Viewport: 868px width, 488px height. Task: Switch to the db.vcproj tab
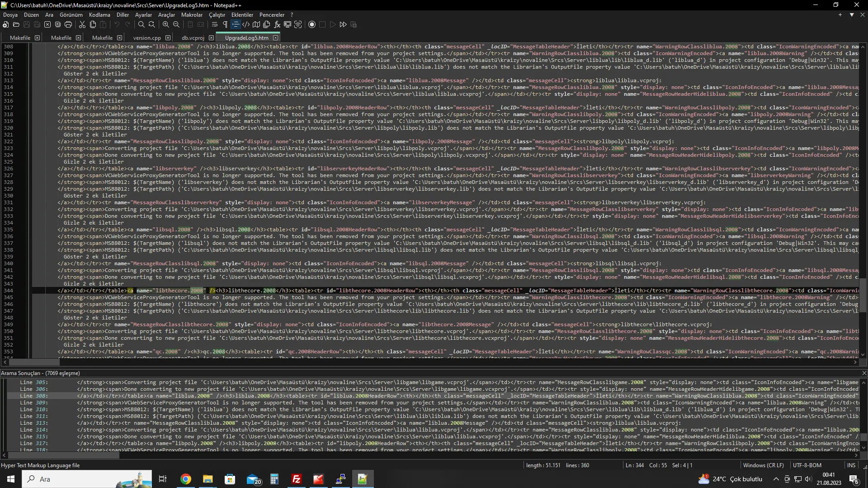pos(193,38)
